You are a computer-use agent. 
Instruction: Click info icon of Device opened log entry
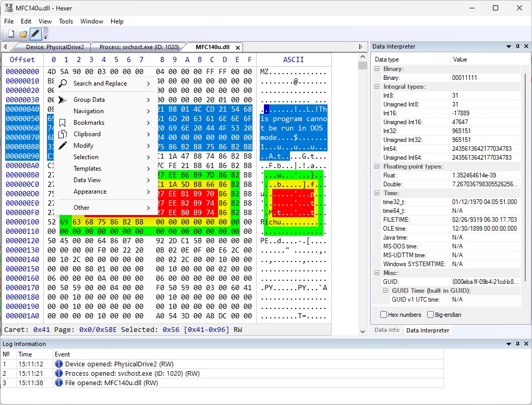tap(59, 364)
